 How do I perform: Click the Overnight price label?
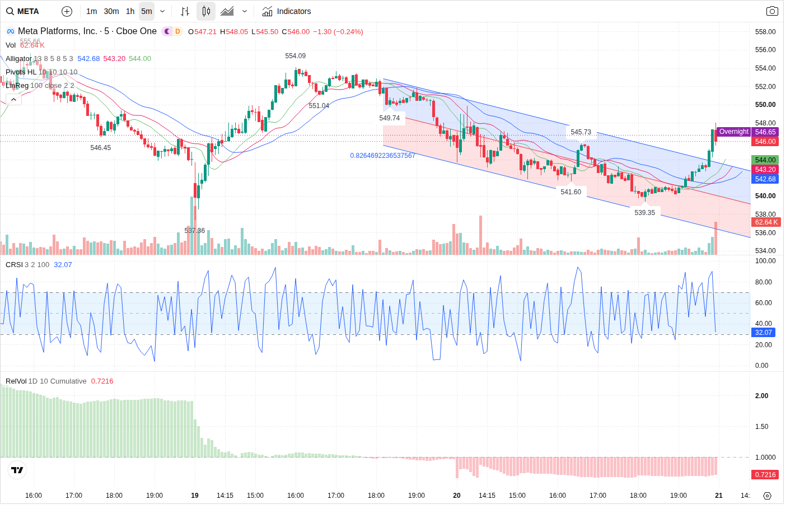click(733, 132)
